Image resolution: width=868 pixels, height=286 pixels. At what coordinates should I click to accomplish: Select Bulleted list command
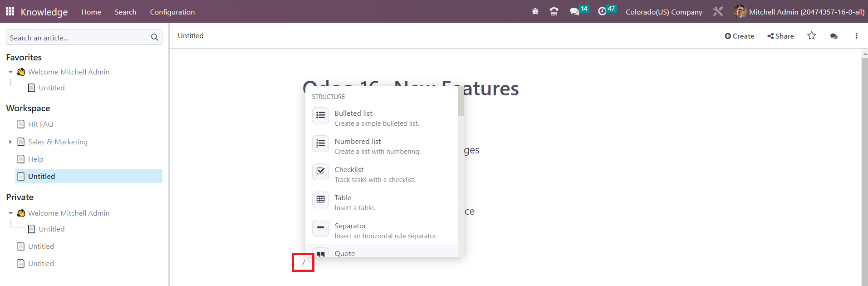point(382,118)
